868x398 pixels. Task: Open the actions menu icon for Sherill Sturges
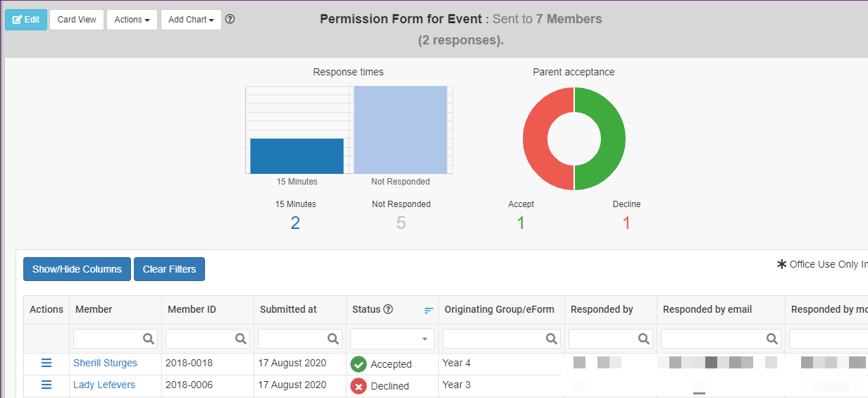(x=46, y=363)
